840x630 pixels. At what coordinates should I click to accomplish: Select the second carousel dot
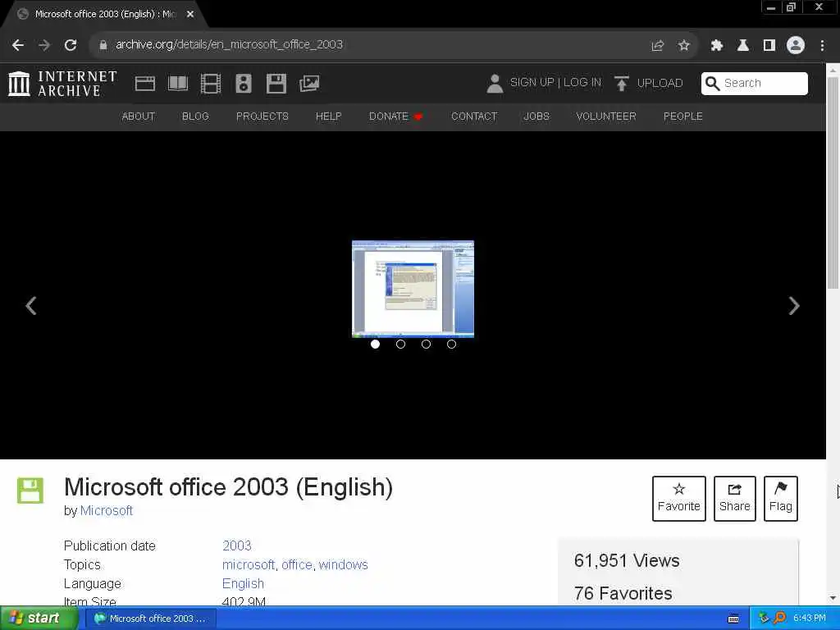tap(400, 344)
